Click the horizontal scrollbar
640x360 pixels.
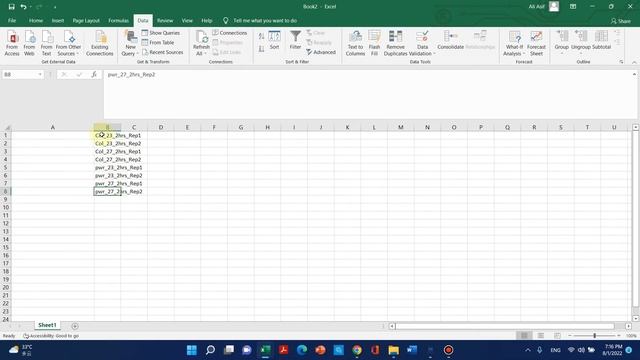(505, 326)
